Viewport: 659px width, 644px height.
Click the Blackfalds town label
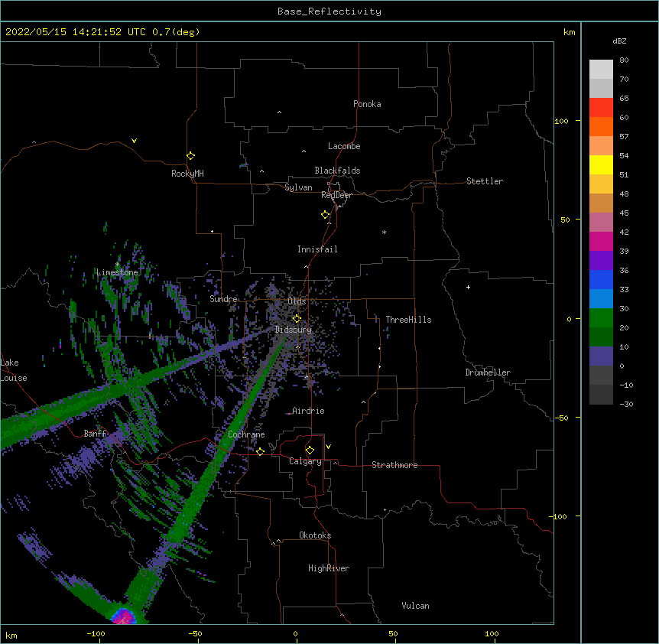coord(337,171)
